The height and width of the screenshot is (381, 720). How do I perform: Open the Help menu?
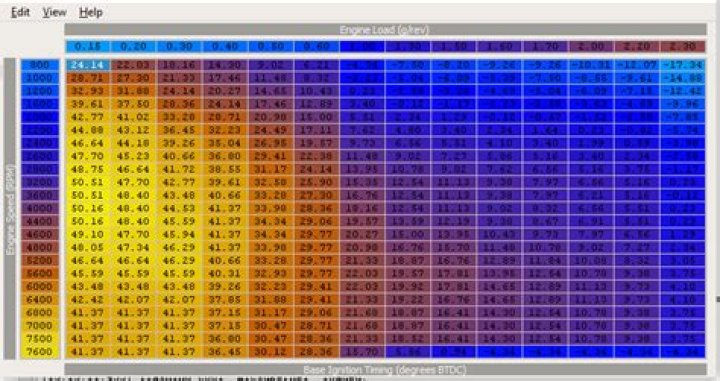point(90,12)
